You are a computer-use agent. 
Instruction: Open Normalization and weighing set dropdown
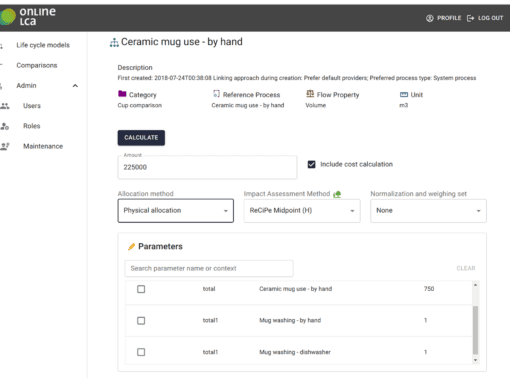tap(428, 211)
